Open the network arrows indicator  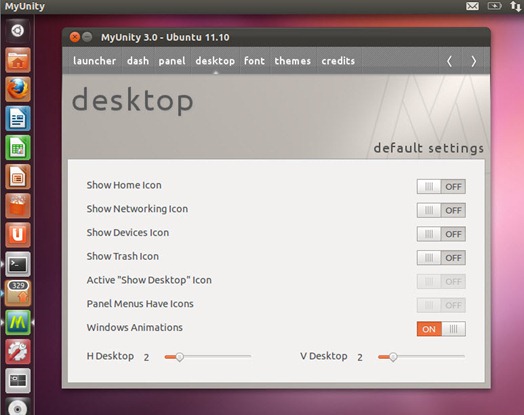[x=515, y=6]
